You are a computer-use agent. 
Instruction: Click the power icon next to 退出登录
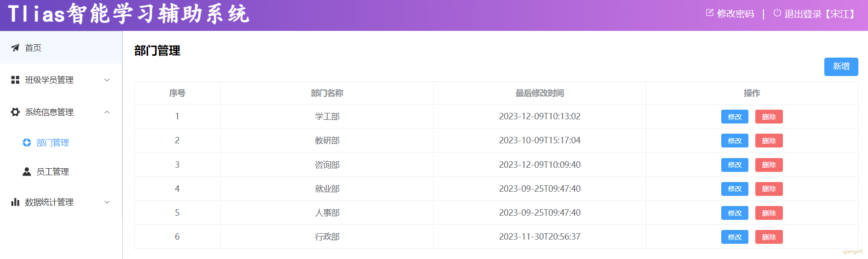coord(777,13)
